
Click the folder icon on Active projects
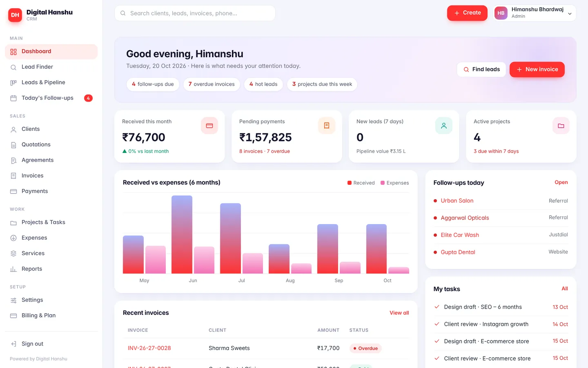(561, 126)
